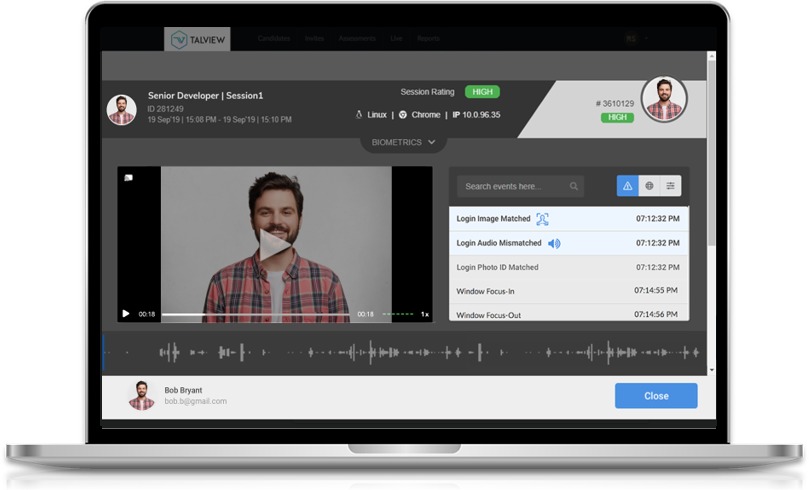Viewport: 809px width, 490px height.
Task: Click the speaker icon beside Login Audio Mismatched
Action: point(554,243)
